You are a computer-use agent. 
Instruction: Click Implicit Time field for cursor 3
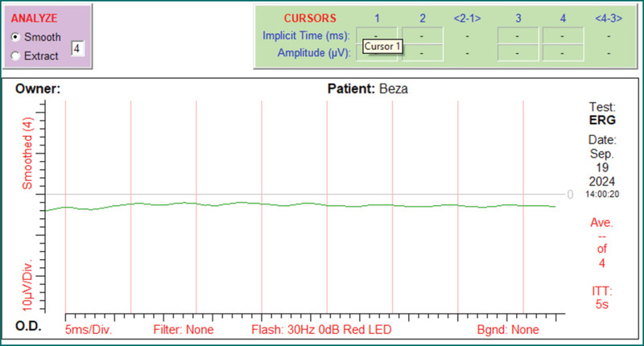(518, 35)
